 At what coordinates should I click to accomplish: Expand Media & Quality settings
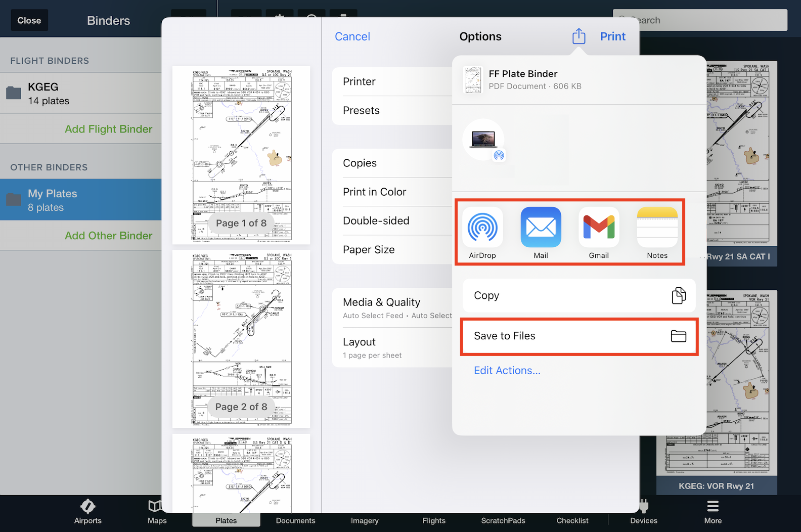pyautogui.click(x=392, y=308)
